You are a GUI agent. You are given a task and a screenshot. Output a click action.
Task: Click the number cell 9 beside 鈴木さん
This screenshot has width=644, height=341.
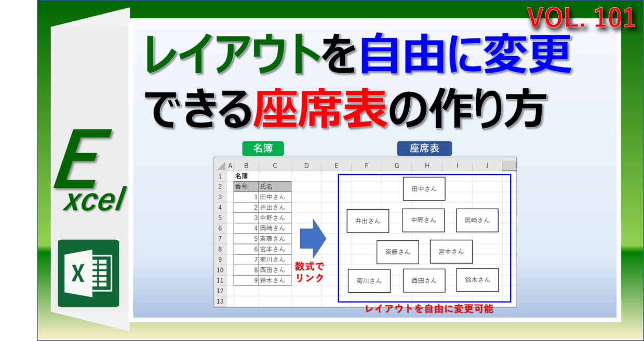246,280
